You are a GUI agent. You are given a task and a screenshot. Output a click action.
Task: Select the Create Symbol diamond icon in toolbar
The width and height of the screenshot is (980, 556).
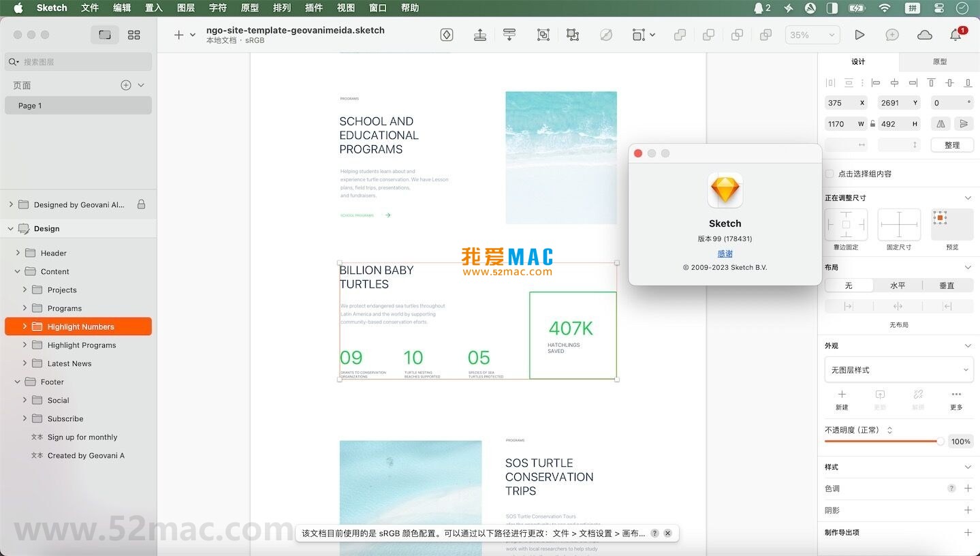pyautogui.click(x=447, y=35)
